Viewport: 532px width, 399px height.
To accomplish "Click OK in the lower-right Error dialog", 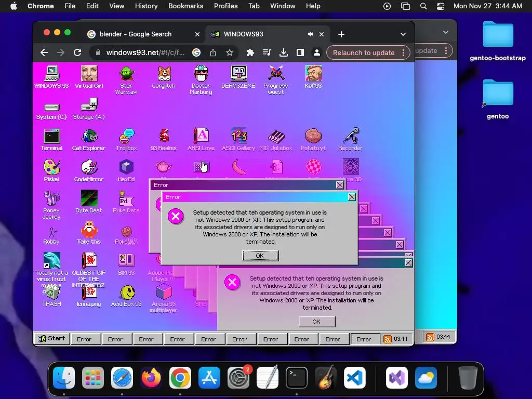I will click(317, 321).
